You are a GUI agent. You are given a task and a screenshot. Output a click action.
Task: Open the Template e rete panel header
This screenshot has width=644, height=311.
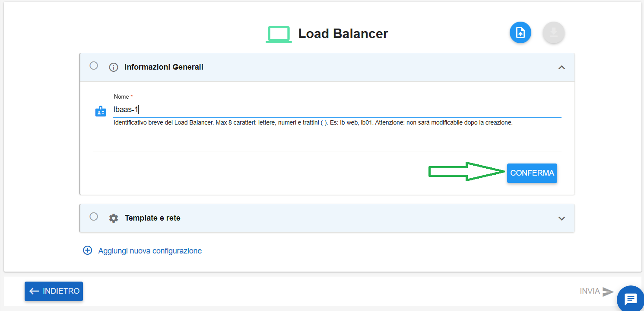click(x=327, y=218)
